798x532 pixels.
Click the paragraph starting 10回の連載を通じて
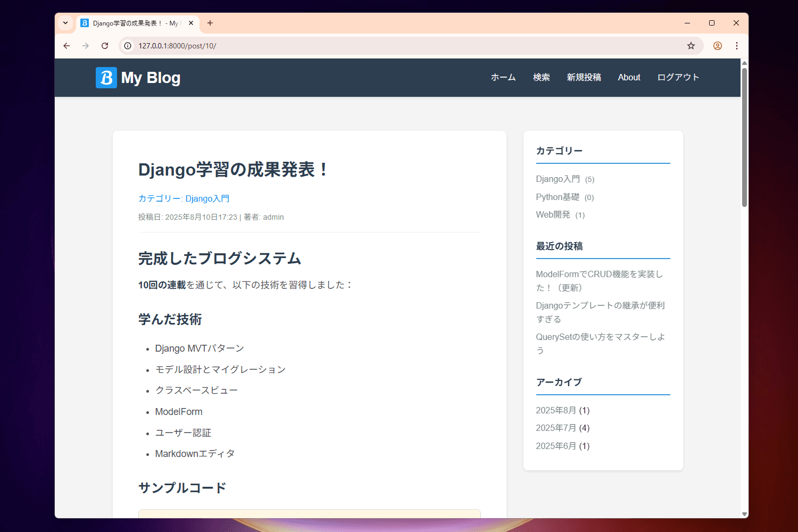point(245,285)
